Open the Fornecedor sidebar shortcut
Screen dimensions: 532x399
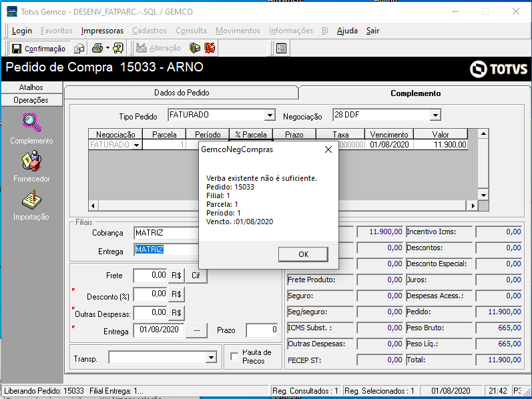31,167
